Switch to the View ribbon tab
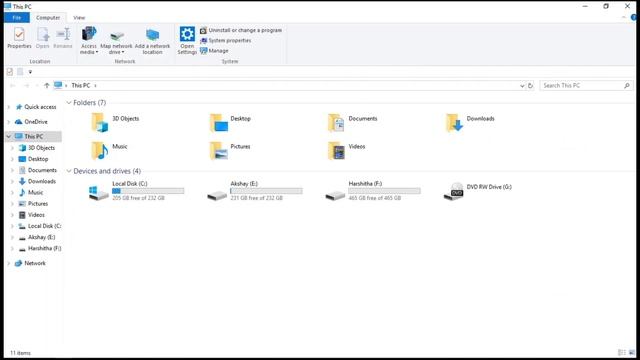 point(79,18)
